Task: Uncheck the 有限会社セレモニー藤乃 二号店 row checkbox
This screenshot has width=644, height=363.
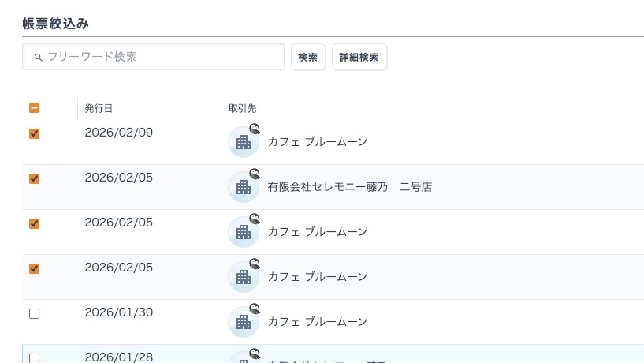Action: pos(34,178)
